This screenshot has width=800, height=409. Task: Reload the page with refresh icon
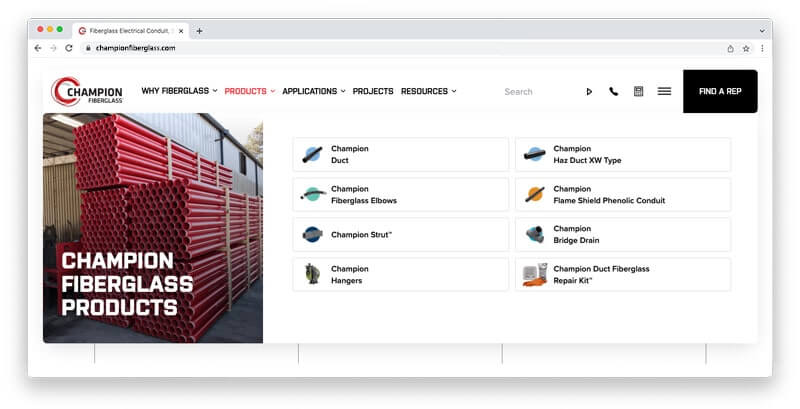coord(69,48)
